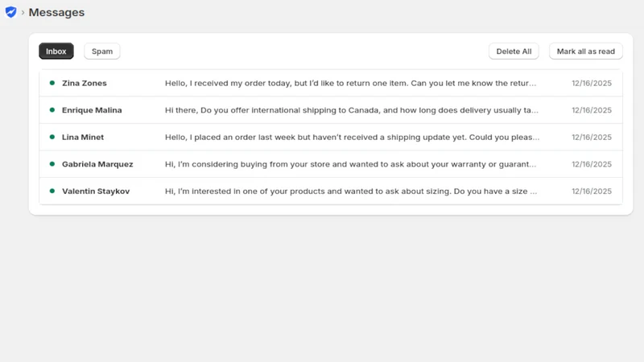Open the message from Zina Zones

331,83
